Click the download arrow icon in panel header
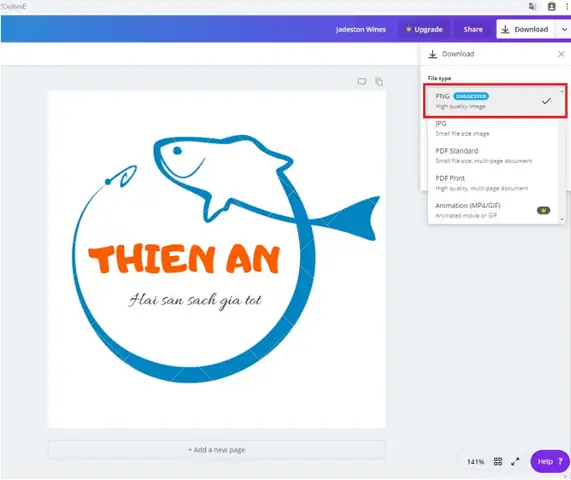Image resolution: width=571 pixels, height=480 pixels. pos(432,54)
